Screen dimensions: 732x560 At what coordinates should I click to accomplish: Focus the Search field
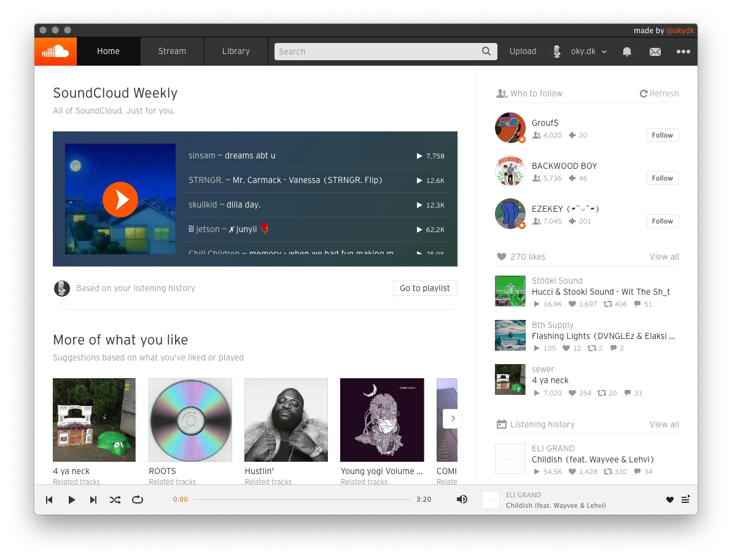(386, 52)
